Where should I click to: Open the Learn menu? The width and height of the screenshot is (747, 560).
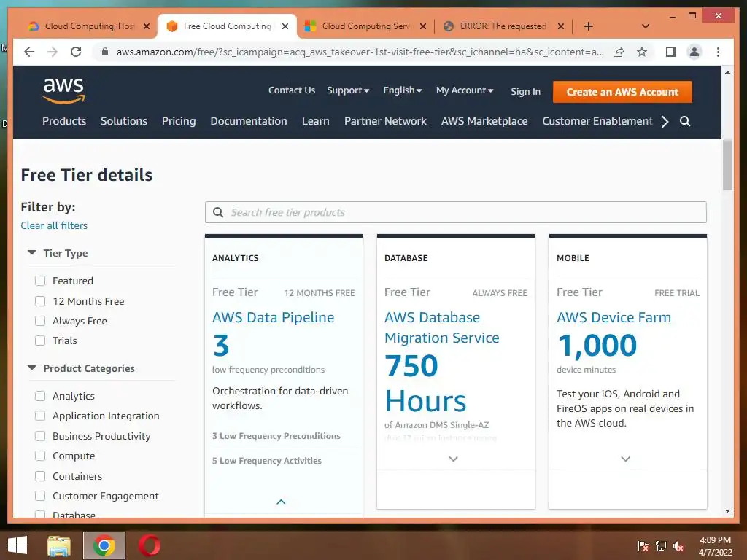pos(315,121)
